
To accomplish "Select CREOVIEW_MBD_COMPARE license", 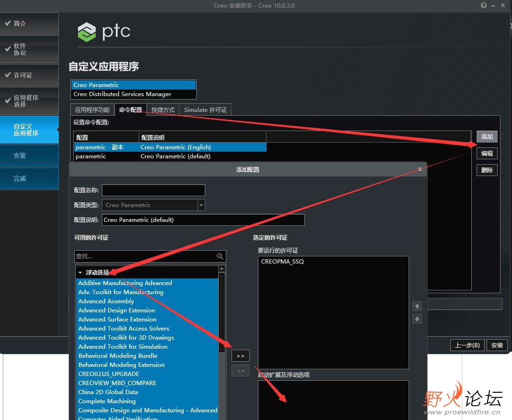I will click(x=147, y=383).
